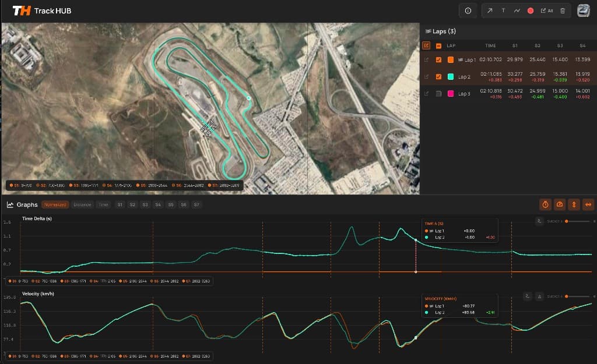Uncheck the Lap 1 checkbox
597x364 pixels.
[438, 59]
